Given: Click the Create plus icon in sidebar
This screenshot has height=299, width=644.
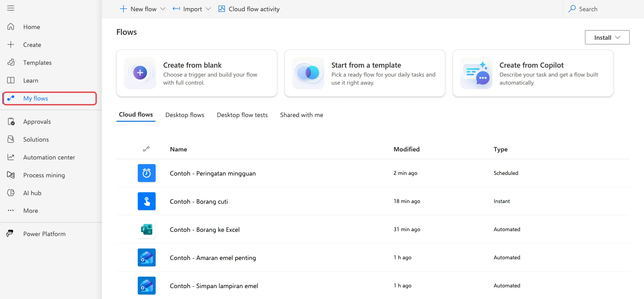Looking at the screenshot, I should (11, 44).
